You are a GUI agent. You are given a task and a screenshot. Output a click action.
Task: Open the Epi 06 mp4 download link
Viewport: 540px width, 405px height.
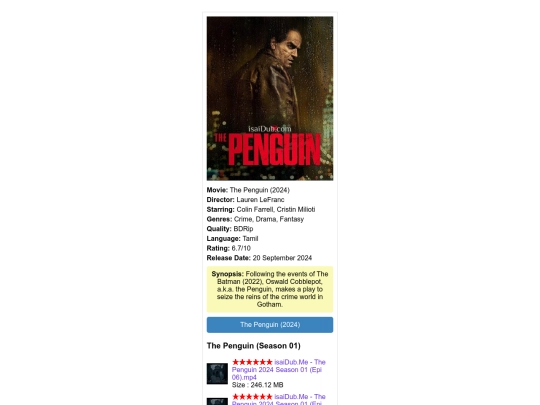(x=279, y=370)
